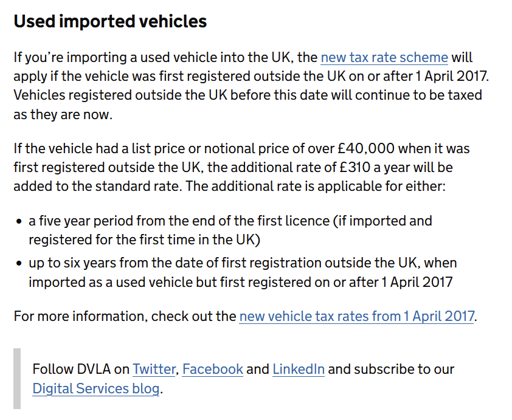The image size is (512, 420).
Task: Open the Digital Services blog link
Action: [x=95, y=388]
